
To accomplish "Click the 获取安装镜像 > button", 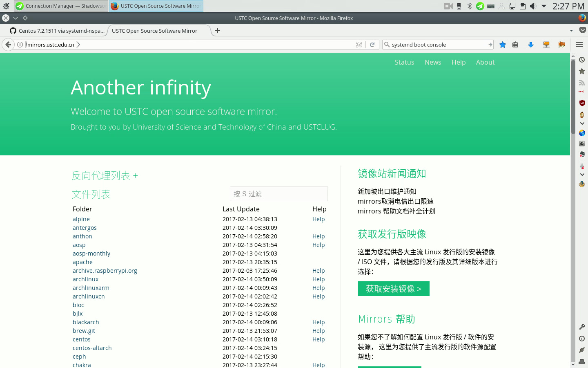I will coord(394,289).
